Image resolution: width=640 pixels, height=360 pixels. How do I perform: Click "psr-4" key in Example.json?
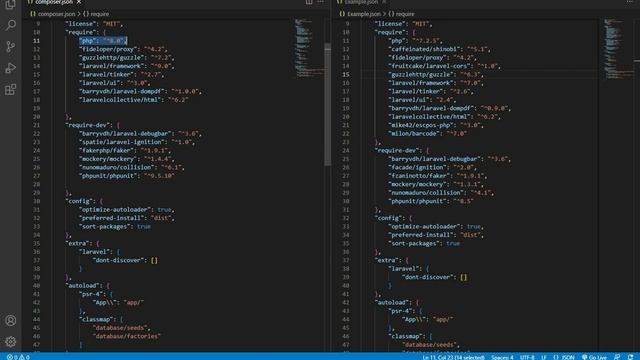401,311
